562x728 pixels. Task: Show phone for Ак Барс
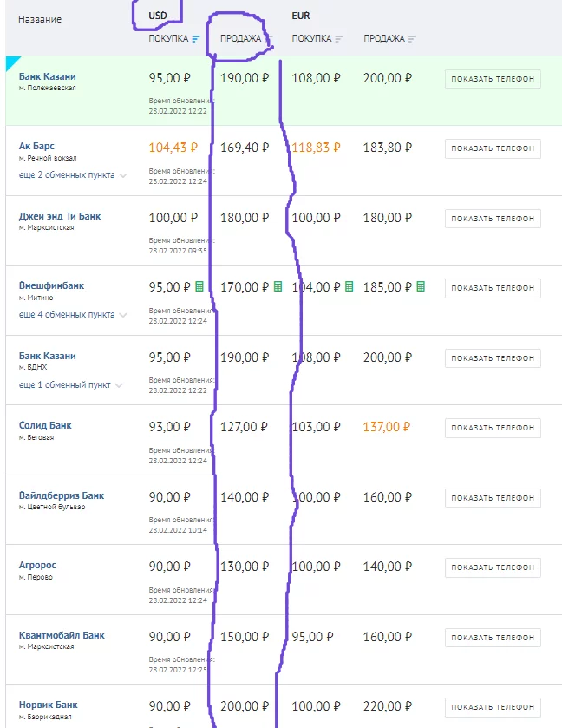[x=493, y=148]
